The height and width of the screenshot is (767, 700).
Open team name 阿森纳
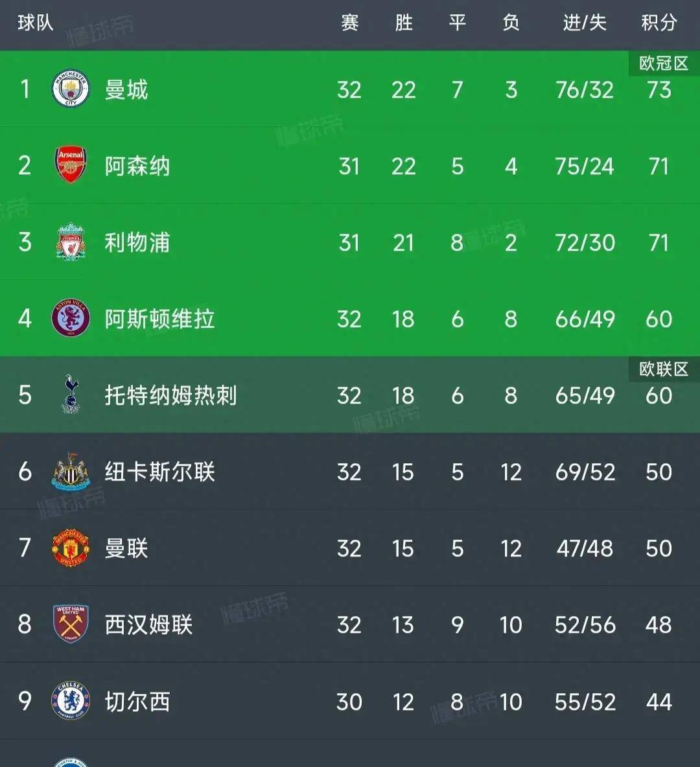point(137,166)
